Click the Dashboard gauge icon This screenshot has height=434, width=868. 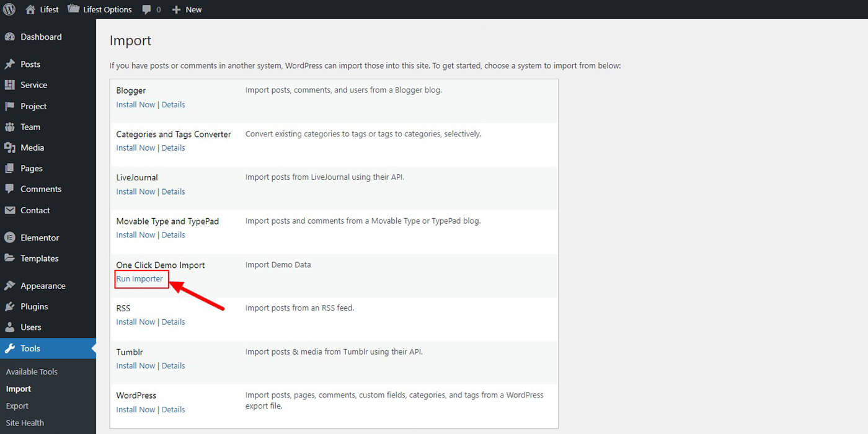pos(9,37)
